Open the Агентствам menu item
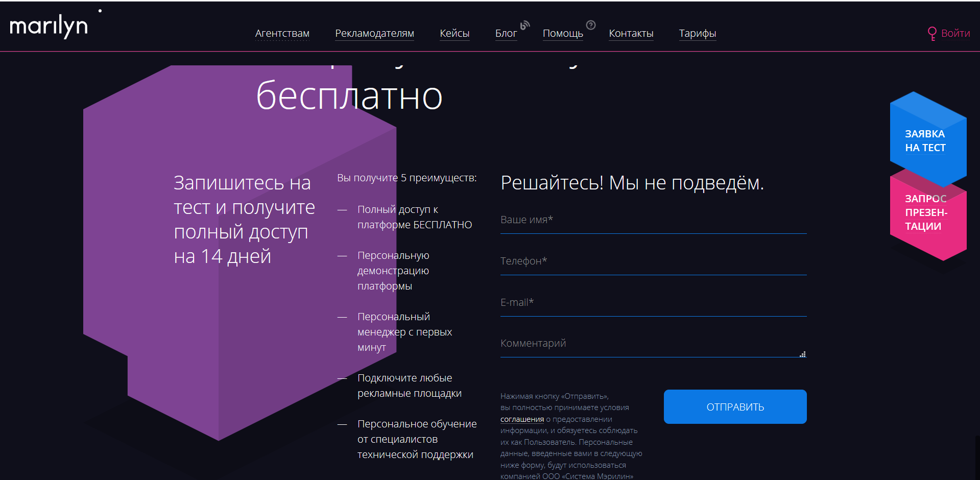Screen dimensions: 980x480 pyautogui.click(x=282, y=33)
